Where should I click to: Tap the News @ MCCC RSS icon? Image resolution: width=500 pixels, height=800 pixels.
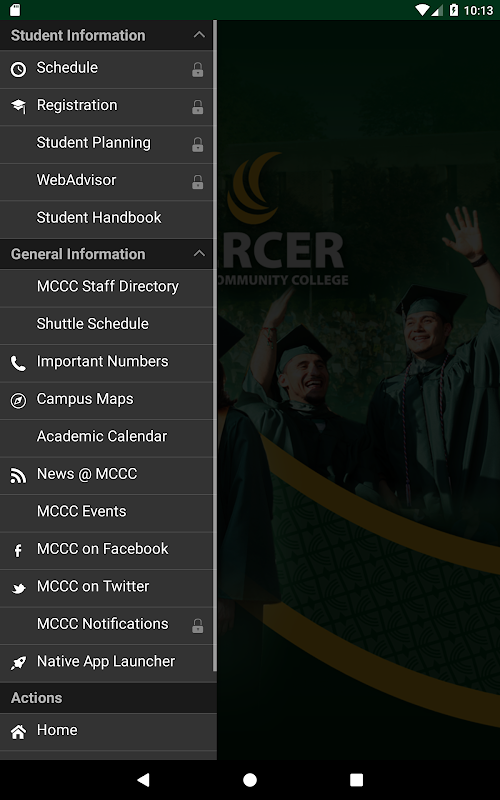18,476
